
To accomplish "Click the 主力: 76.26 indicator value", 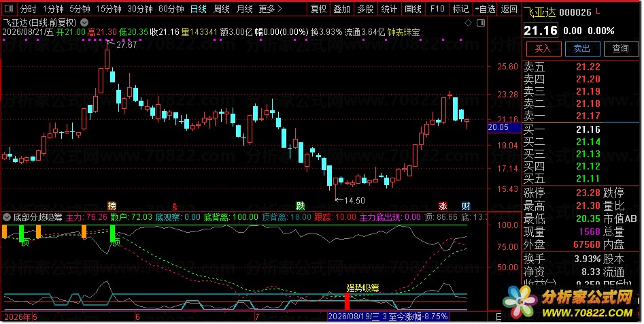I will pyautogui.click(x=86, y=217).
